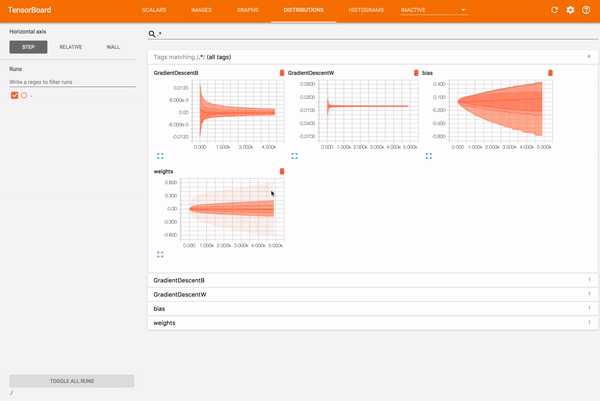600x401 pixels.
Task: Expand the weights chart to full size
Action: (x=160, y=254)
